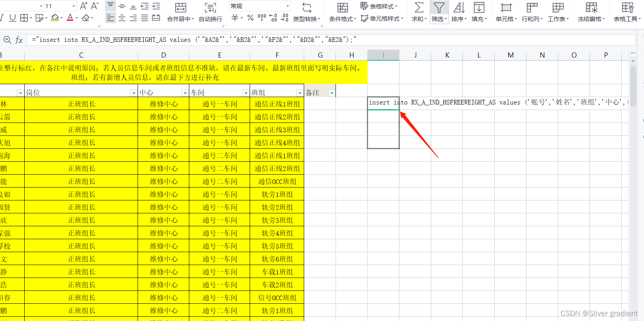
Task: Click the fill color bucket icon
Action: pos(55,18)
